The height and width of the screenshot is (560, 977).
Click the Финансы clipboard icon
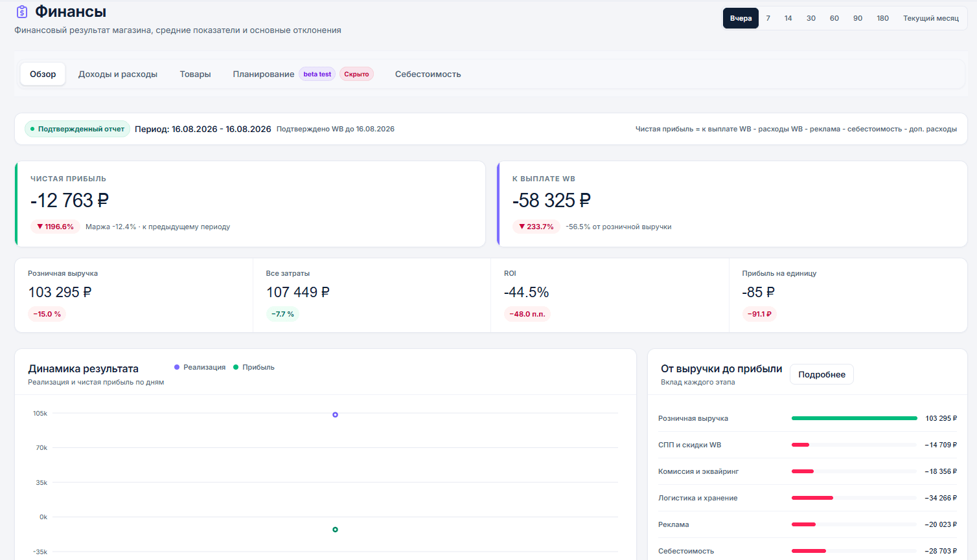click(22, 12)
